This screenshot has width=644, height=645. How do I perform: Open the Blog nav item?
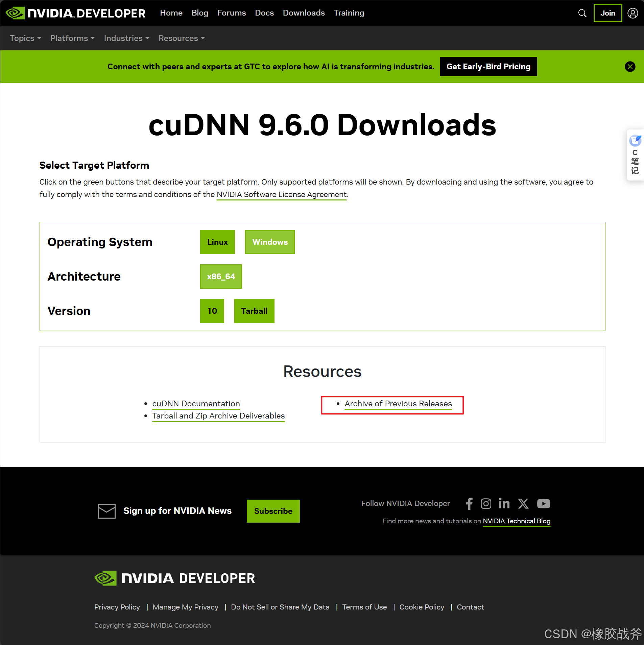(200, 13)
